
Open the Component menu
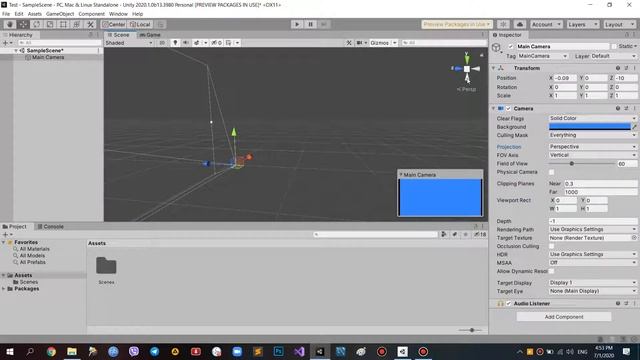[x=91, y=14]
